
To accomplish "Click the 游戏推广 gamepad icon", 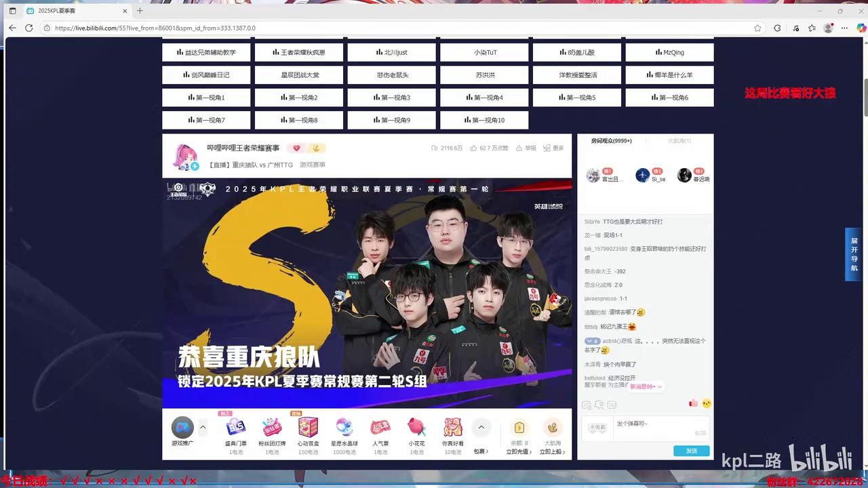I will click(x=182, y=427).
